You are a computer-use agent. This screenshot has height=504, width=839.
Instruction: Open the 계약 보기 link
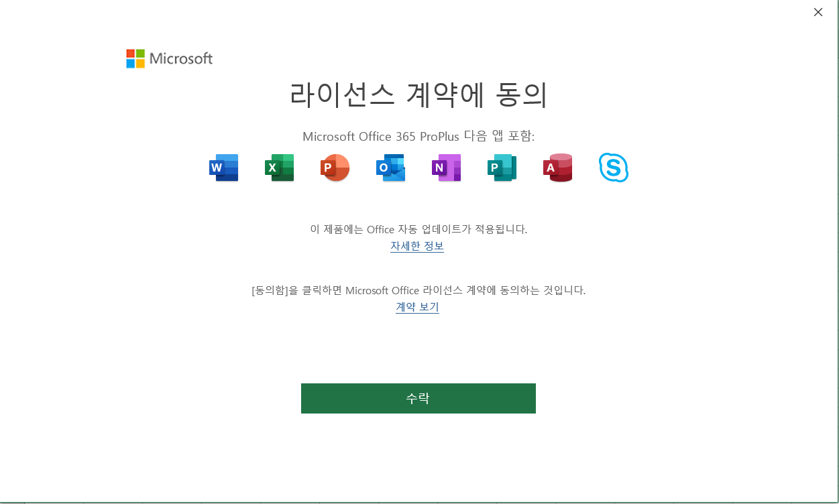(417, 307)
